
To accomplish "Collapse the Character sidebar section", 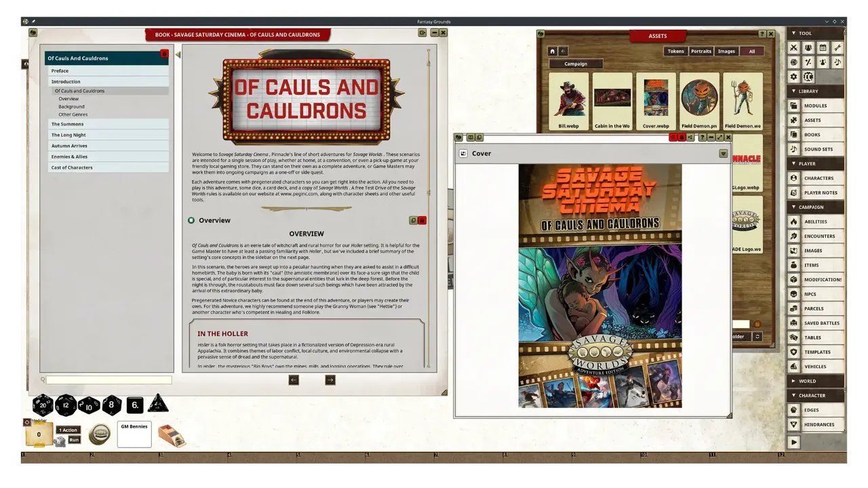I will (x=816, y=395).
